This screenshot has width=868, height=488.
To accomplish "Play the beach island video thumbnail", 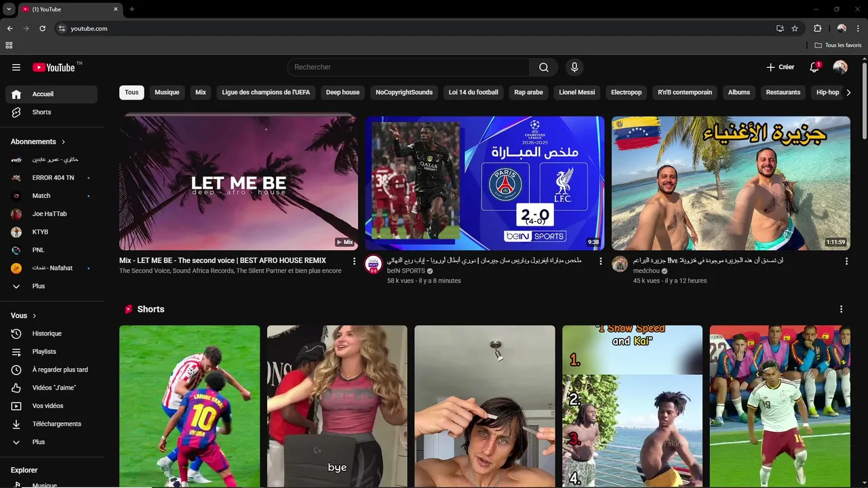I will (731, 183).
